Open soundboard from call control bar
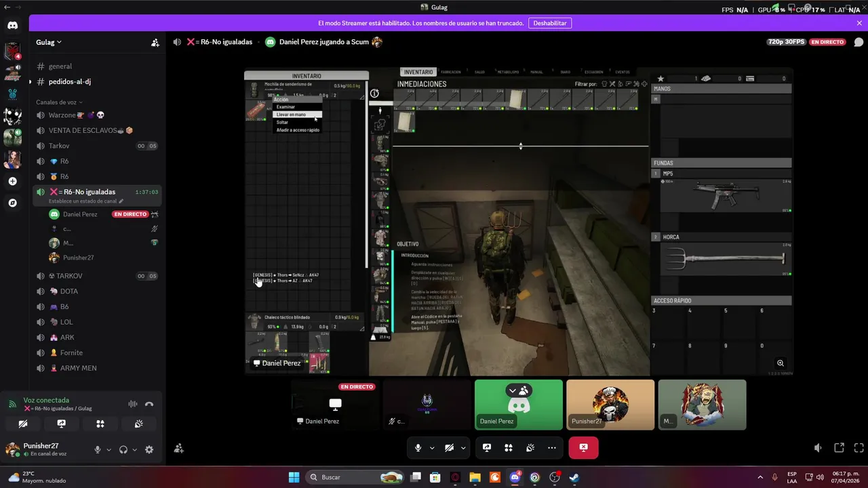Screen dimensions: 868x488 [530, 448]
